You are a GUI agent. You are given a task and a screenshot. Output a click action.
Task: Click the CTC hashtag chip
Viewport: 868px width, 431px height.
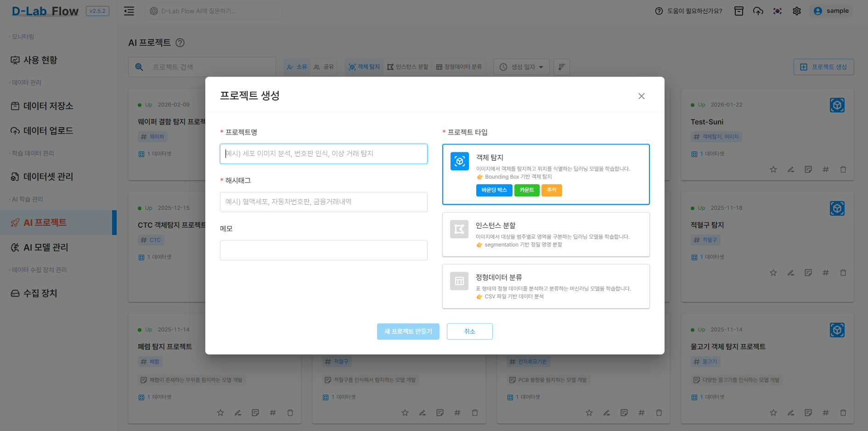pos(151,240)
